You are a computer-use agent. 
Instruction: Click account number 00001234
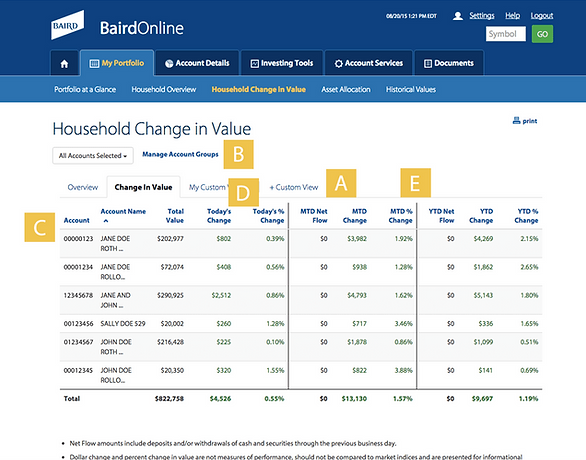pos(78,267)
